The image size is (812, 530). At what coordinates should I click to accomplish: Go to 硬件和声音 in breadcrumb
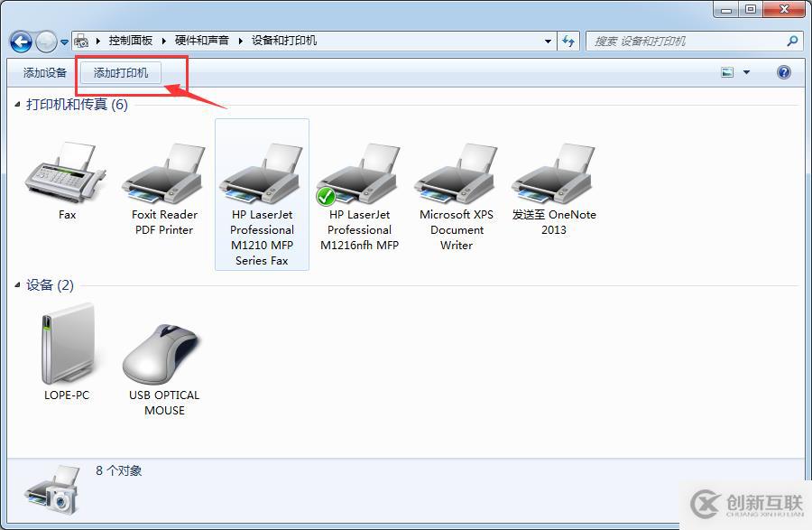click(202, 41)
